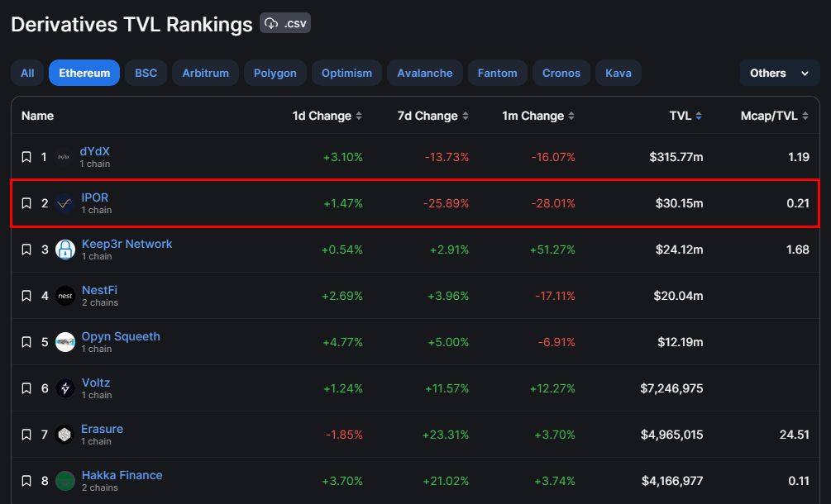This screenshot has width=831, height=504.
Task: Click the IPOR logo icon
Action: (x=64, y=203)
